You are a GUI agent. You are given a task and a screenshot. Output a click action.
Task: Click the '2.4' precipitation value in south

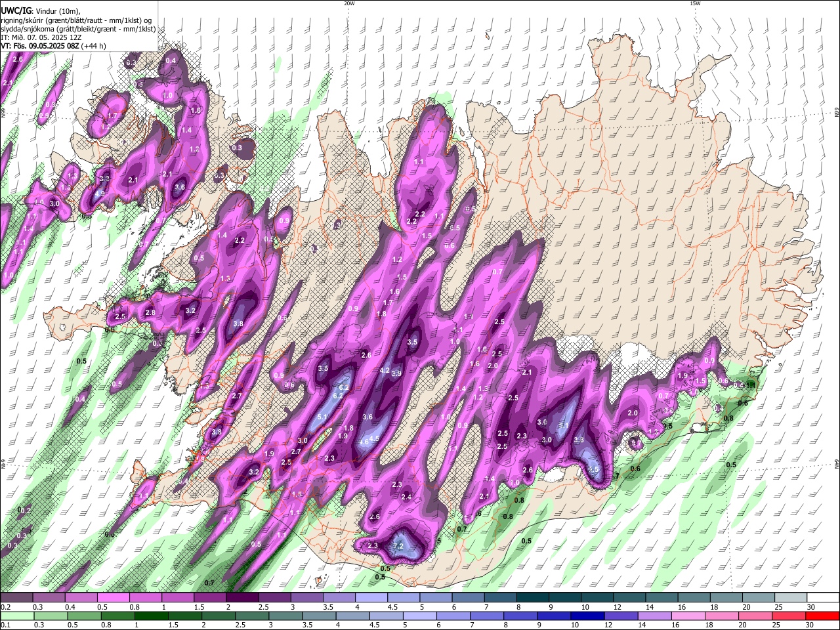click(406, 497)
